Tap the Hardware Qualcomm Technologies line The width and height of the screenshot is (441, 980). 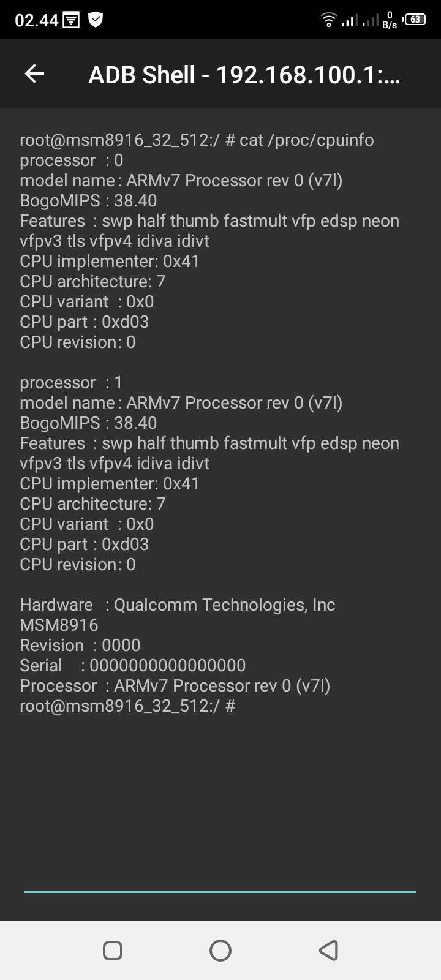pyautogui.click(x=178, y=605)
